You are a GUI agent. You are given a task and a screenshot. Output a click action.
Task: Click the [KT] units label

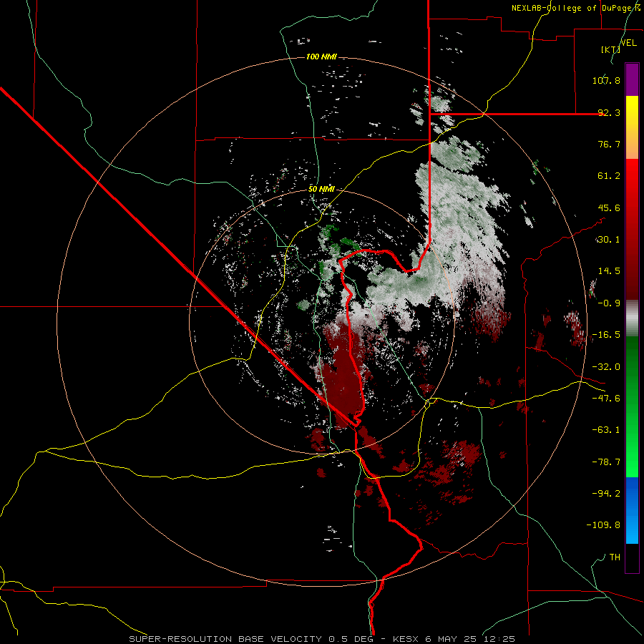pyautogui.click(x=610, y=49)
